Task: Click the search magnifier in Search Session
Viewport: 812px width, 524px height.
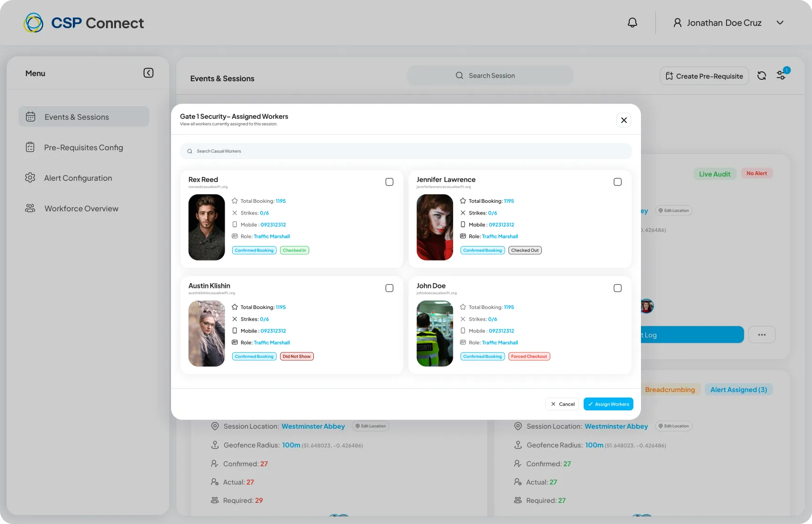Action: tap(460, 76)
